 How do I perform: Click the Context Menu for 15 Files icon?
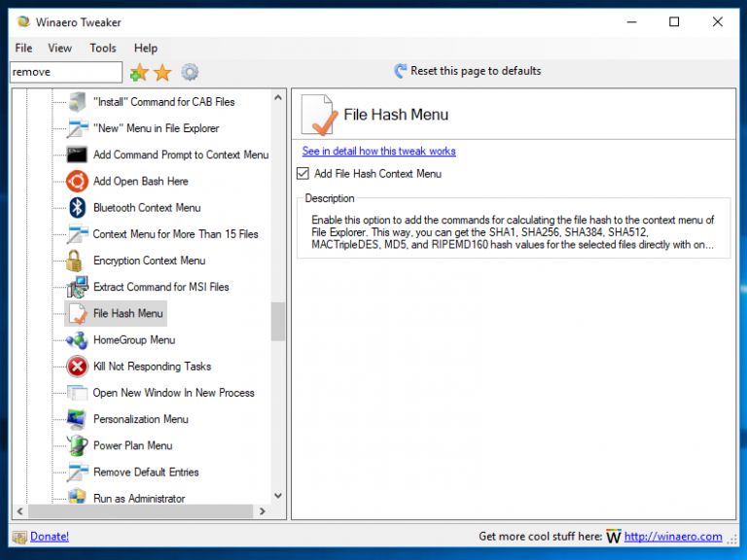click(77, 233)
